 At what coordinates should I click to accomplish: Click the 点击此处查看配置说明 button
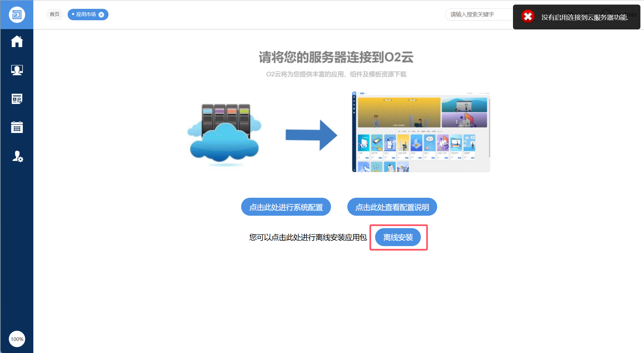pos(392,207)
